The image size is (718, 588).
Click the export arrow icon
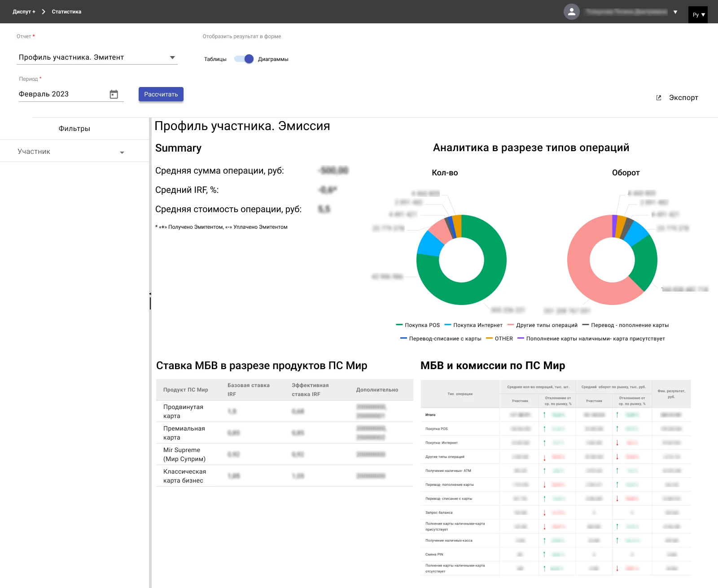pyautogui.click(x=659, y=98)
